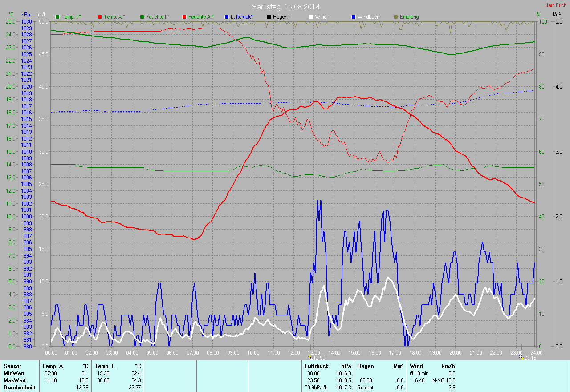The image size is (570, 392).
Task: Select the "12:00" time axis label
Action: (293, 352)
